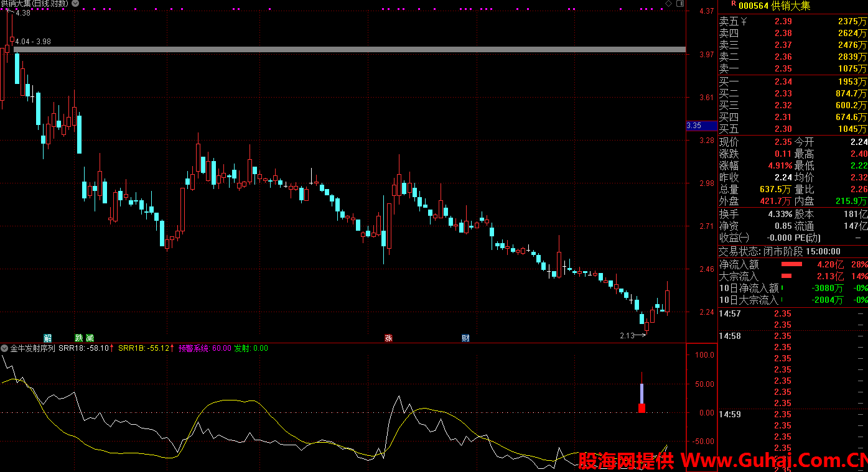Image resolution: width=868 pixels, height=472 pixels.
Task: Click the 100.0 indicator axis label
Action: (x=705, y=356)
